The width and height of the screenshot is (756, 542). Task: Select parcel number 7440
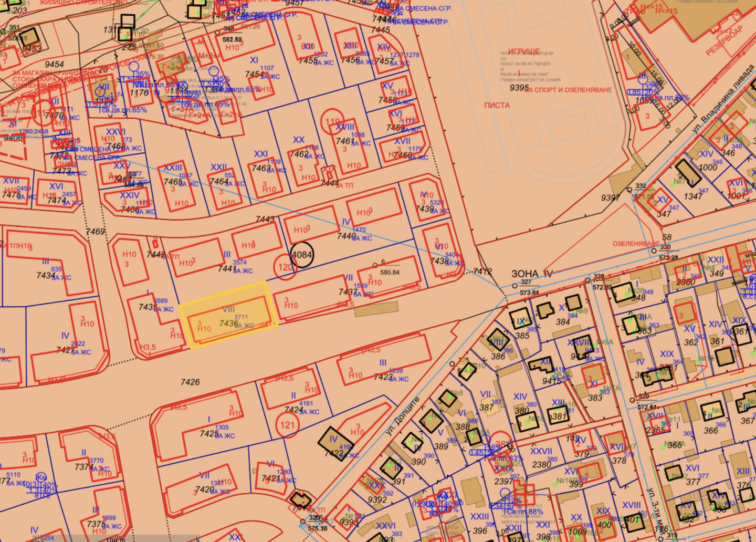[x=346, y=237]
